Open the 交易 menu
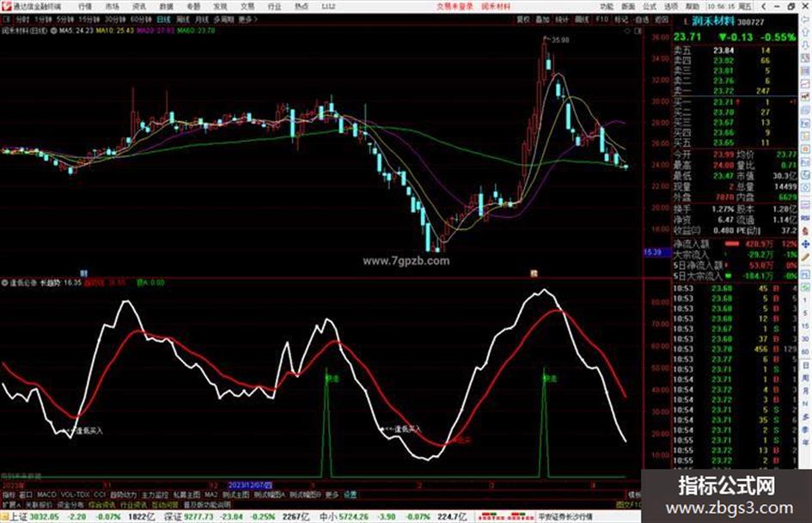The width and height of the screenshot is (812, 523). click(x=247, y=7)
